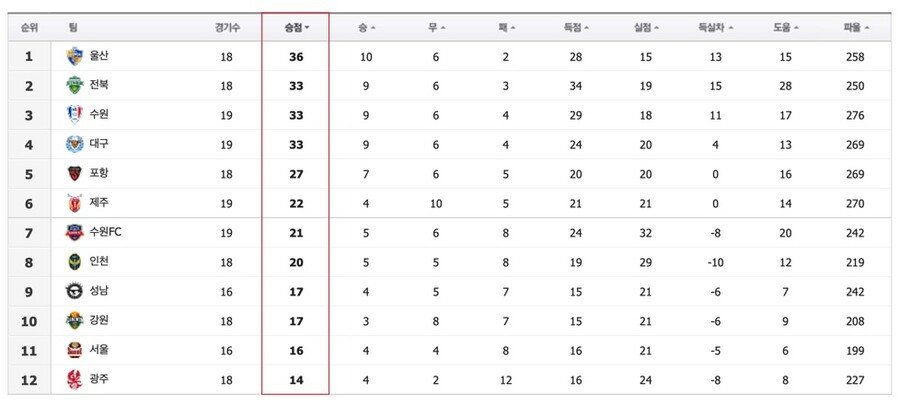Image resolution: width=900 pixels, height=406 pixels.
Task: Sort table by 파울 column
Action: pos(856,27)
